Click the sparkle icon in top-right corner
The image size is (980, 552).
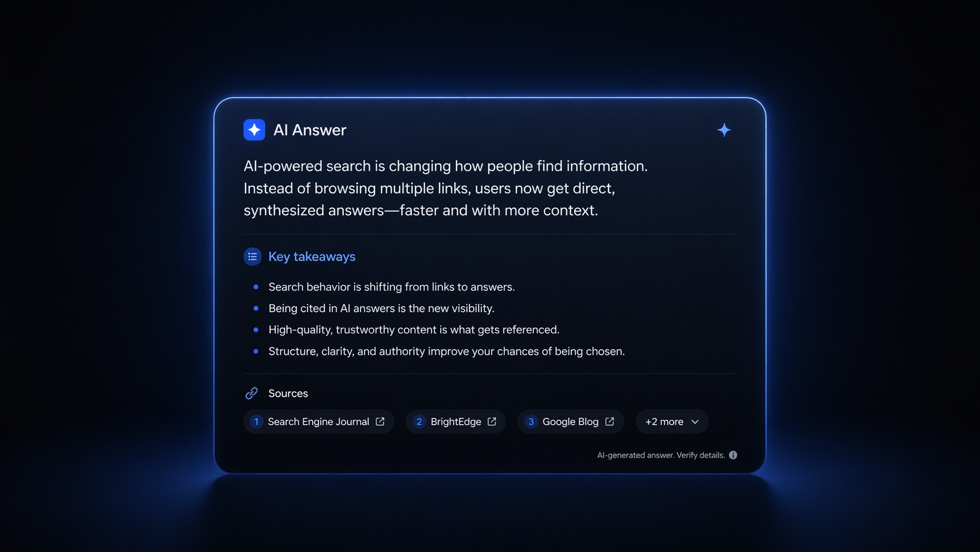click(724, 130)
